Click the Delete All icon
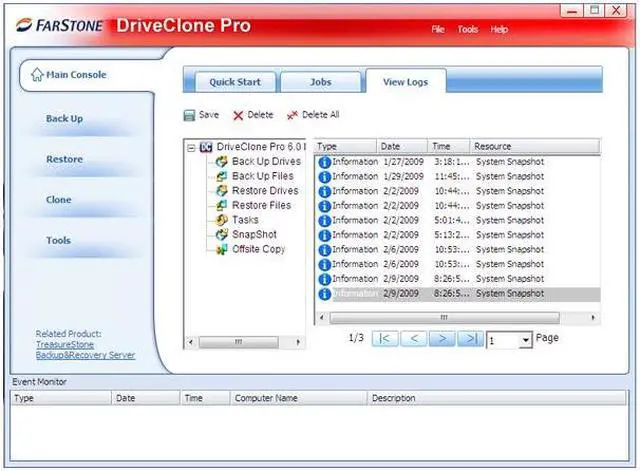This screenshot has width=640, height=471. point(292,116)
